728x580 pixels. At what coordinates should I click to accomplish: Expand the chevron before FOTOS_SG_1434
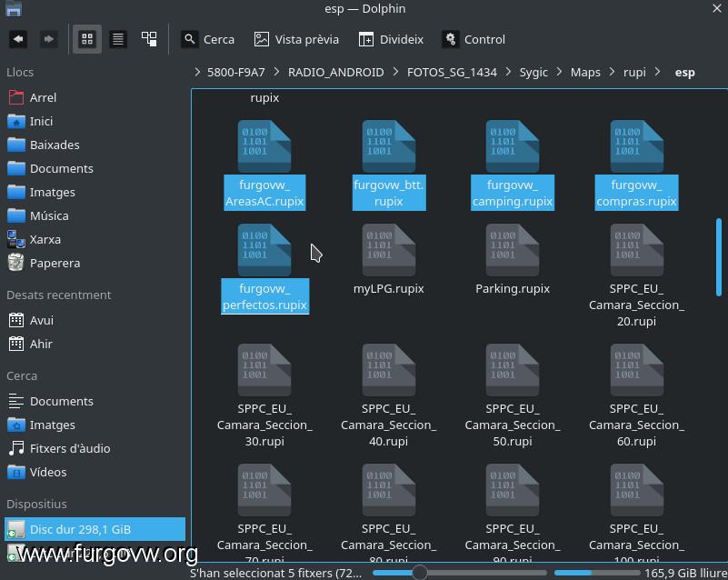point(395,72)
